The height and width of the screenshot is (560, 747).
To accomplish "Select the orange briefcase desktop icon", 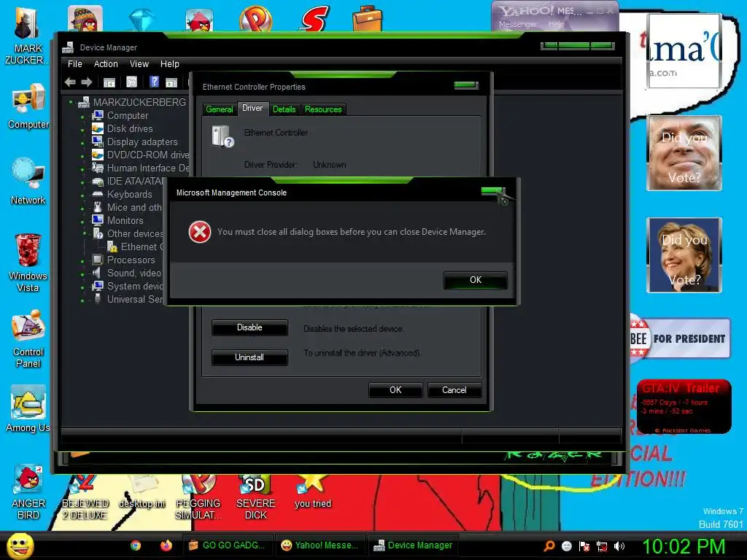I will tap(367, 18).
